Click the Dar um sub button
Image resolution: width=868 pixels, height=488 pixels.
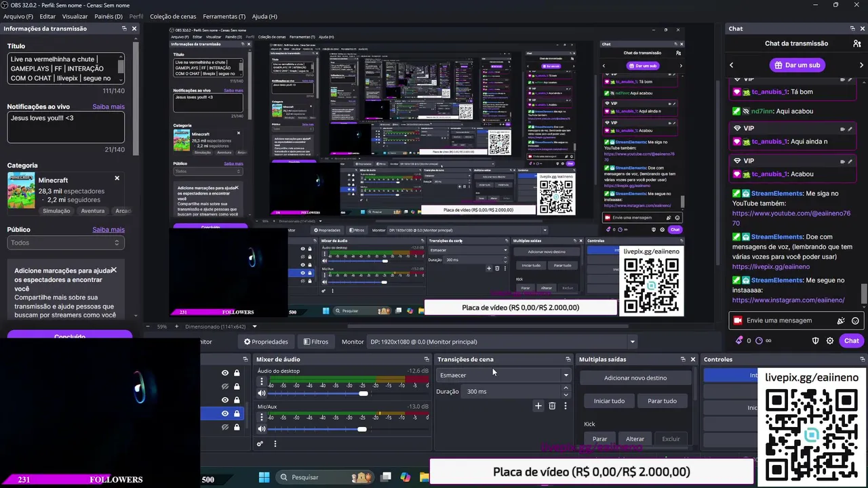click(x=796, y=65)
